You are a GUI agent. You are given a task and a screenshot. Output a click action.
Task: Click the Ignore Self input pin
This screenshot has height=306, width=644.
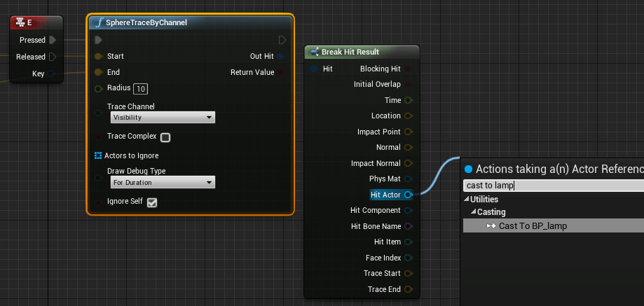point(99,202)
